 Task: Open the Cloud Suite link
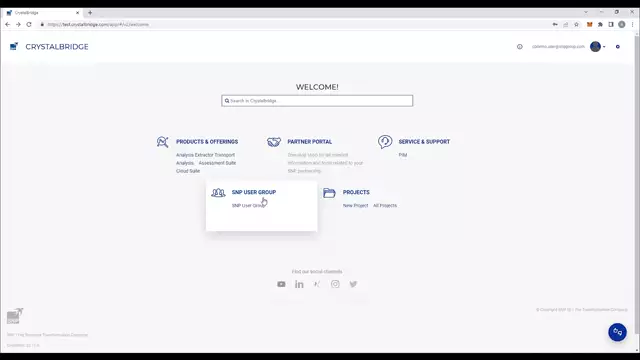(x=188, y=171)
